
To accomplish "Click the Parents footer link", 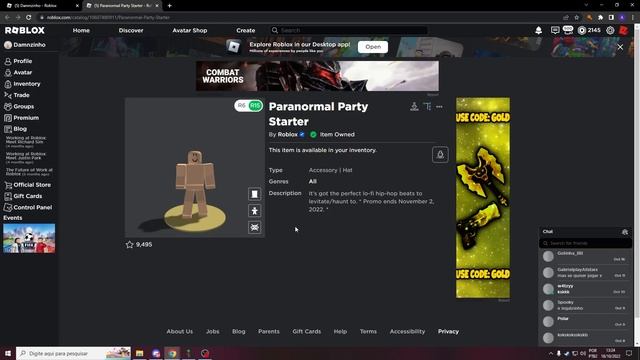I will [x=269, y=331].
